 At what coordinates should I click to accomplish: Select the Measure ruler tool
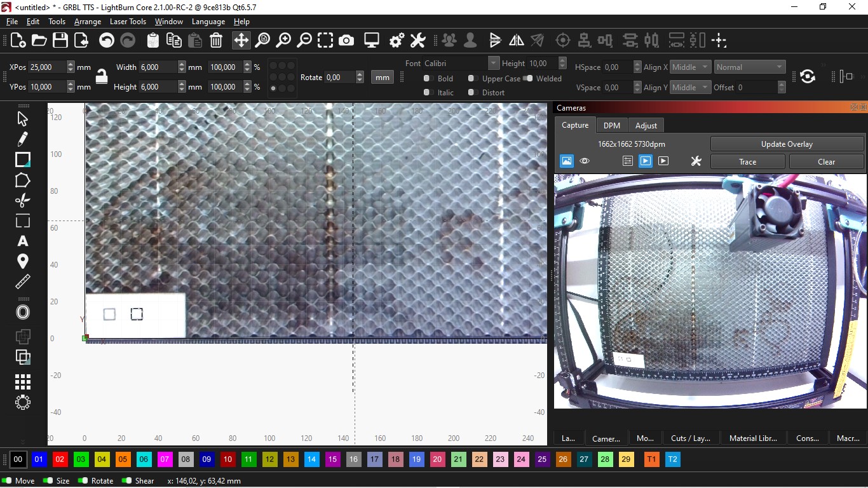(22, 281)
